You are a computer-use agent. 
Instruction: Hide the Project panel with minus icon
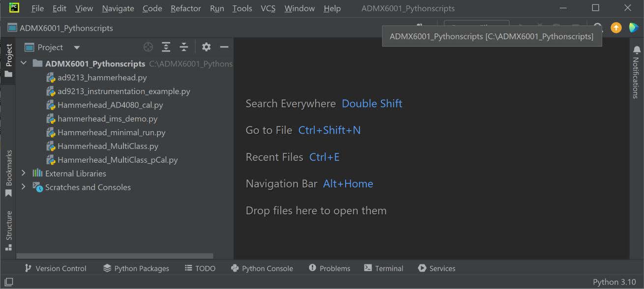(224, 47)
